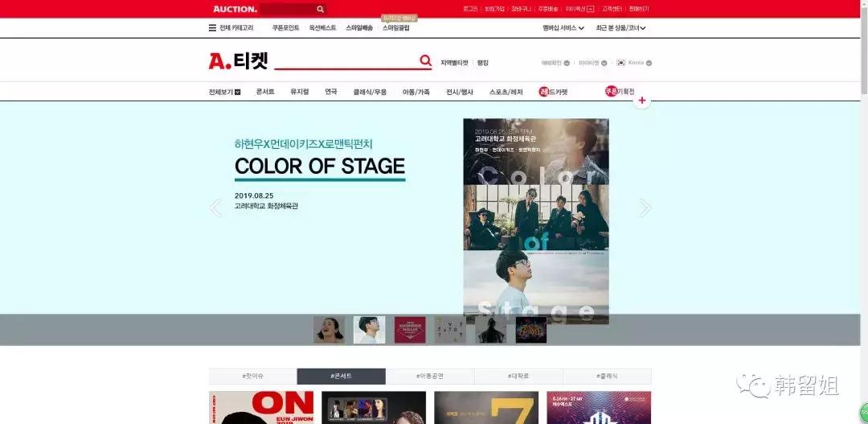Viewport: 868px width, 424px height.
Task: Select the 전시/행사 category
Action: (460, 92)
